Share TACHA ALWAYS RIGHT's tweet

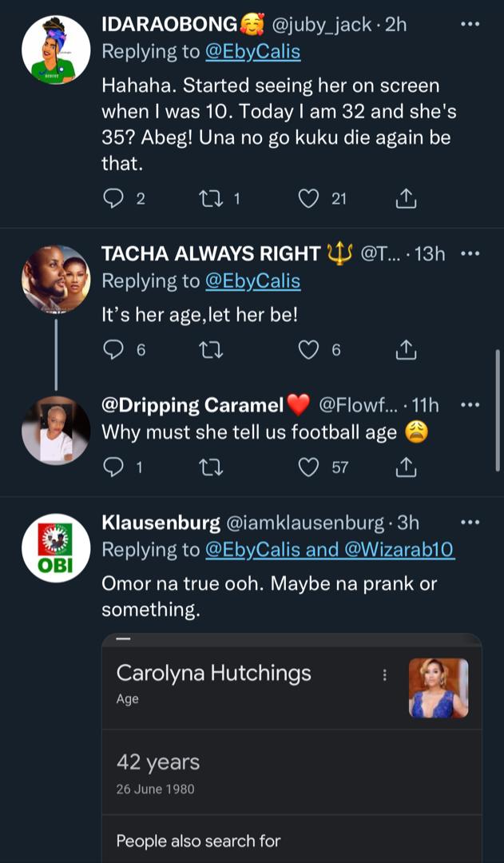click(x=405, y=349)
